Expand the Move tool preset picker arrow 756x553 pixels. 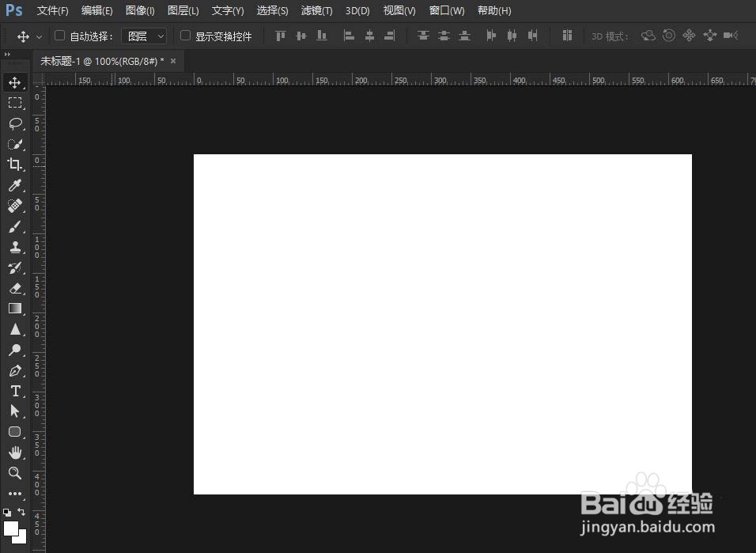click(x=39, y=36)
